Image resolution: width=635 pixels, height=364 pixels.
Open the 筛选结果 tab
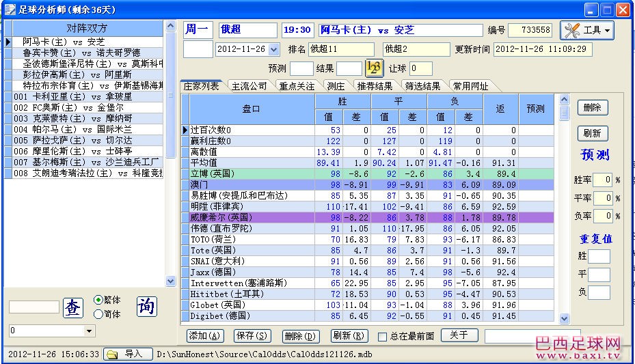click(422, 86)
